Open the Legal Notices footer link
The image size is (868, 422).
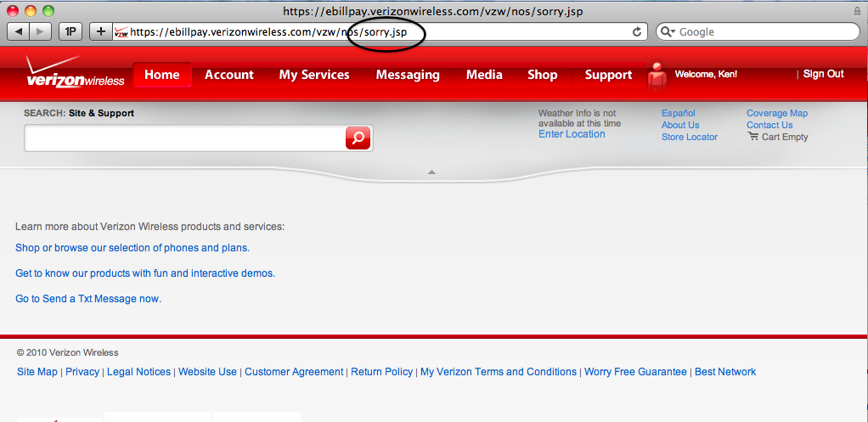(x=139, y=372)
